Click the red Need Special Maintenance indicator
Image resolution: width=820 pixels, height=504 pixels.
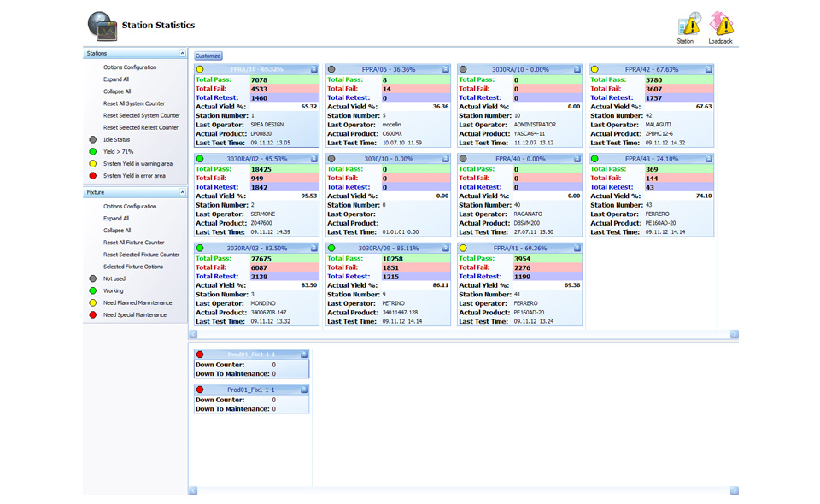(93, 315)
